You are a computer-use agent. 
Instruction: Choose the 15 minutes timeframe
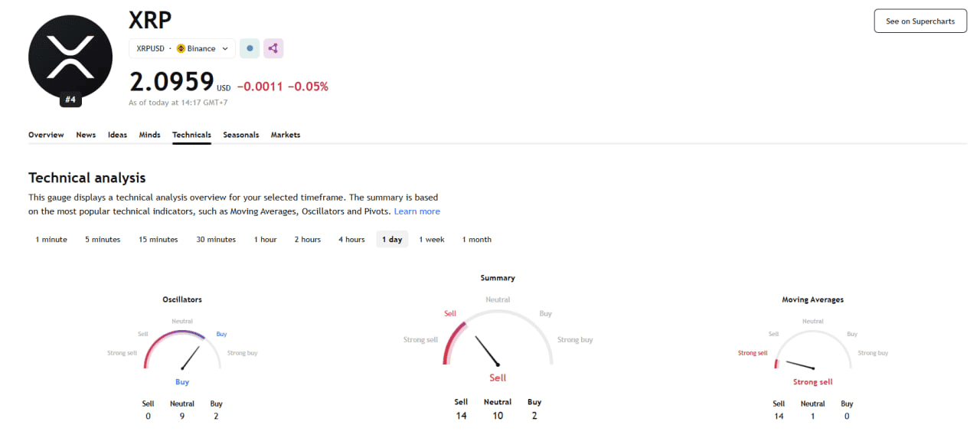click(158, 240)
